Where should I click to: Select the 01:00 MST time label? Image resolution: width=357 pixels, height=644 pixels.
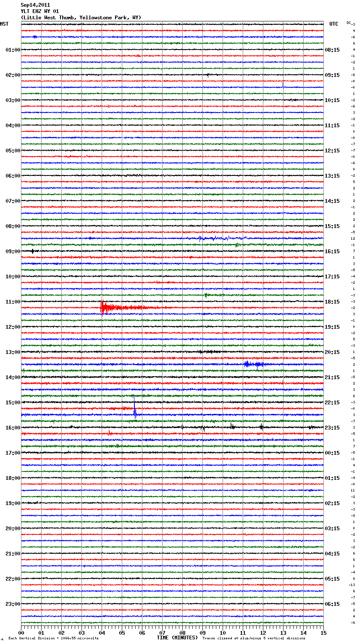(13, 50)
